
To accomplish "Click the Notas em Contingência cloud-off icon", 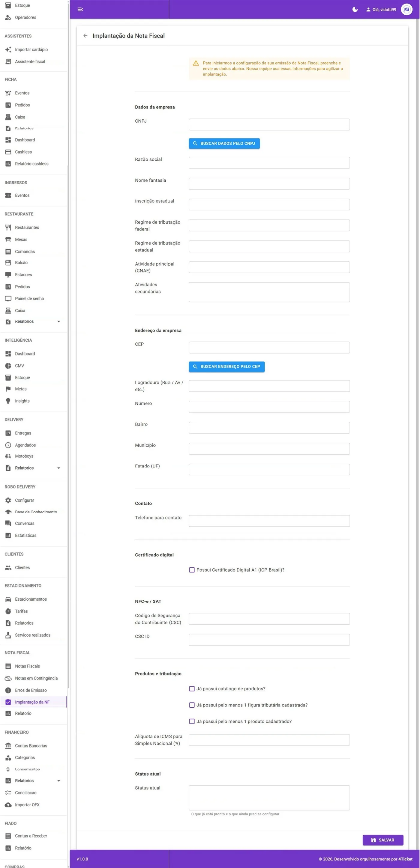I will [8, 678].
